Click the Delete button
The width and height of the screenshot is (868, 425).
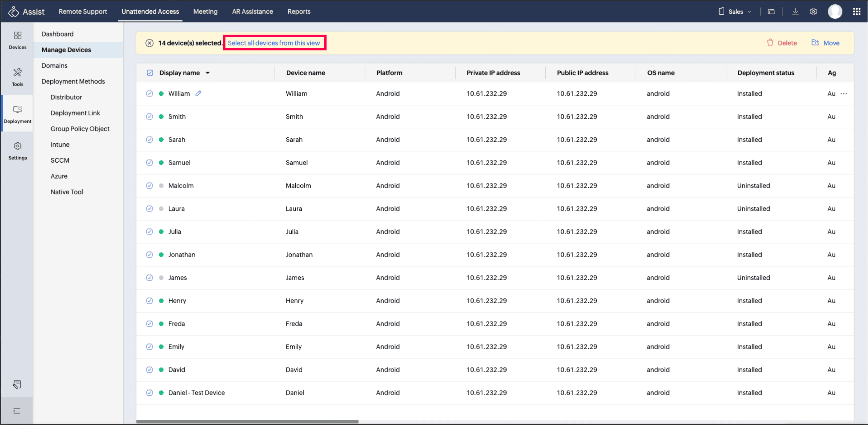[782, 43]
